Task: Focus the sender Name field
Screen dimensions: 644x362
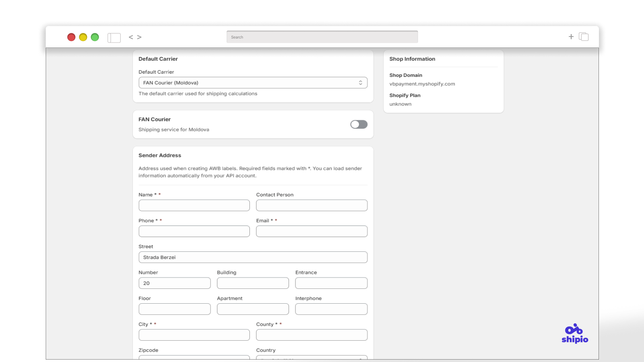Action: click(x=194, y=206)
